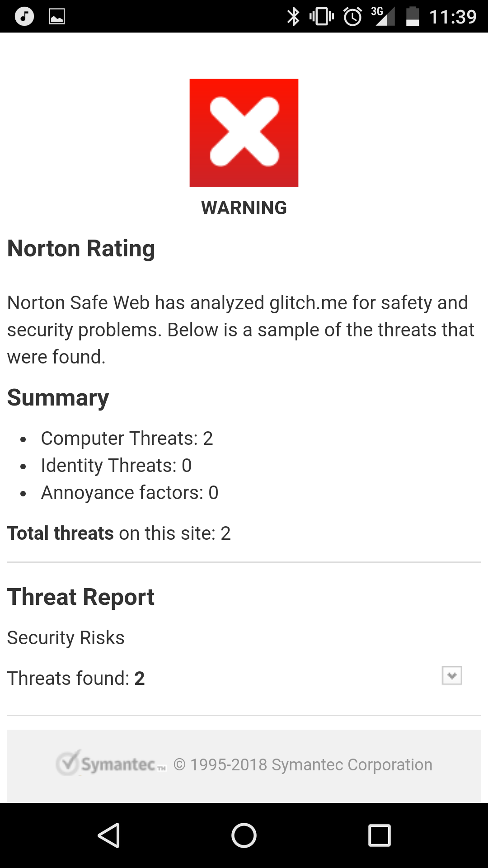Image resolution: width=488 pixels, height=868 pixels.
Task: Tap the Security Risks label
Action: click(66, 637)
